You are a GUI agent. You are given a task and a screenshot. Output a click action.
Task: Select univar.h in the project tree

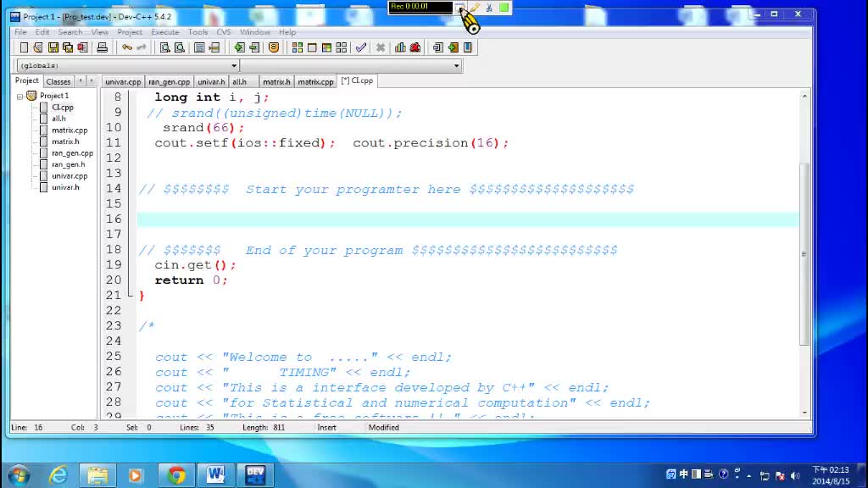65,187
